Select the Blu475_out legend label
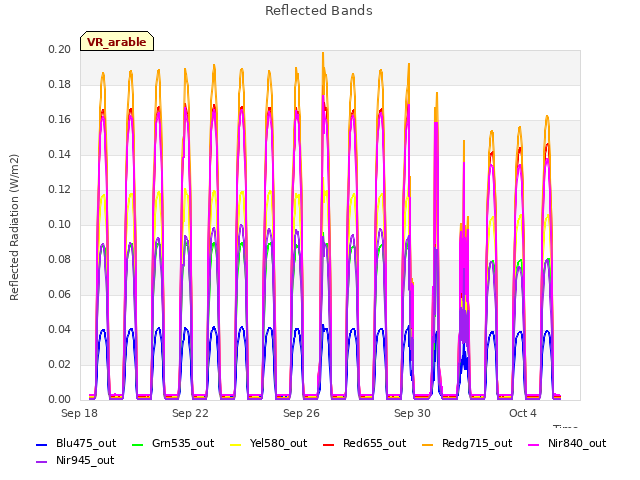640x480 pixels. pyautogui.click(x=86, y=443)
